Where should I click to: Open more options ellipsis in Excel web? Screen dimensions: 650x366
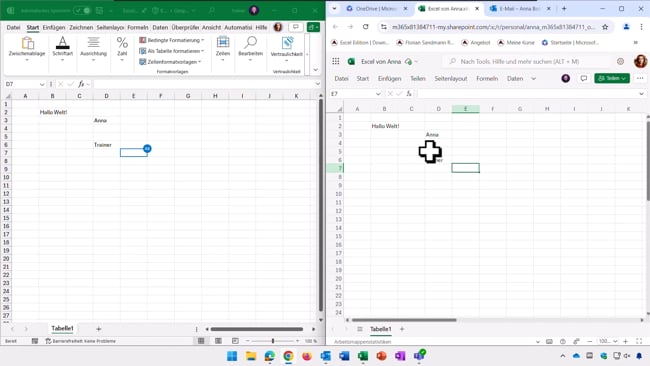click(640, 78)
